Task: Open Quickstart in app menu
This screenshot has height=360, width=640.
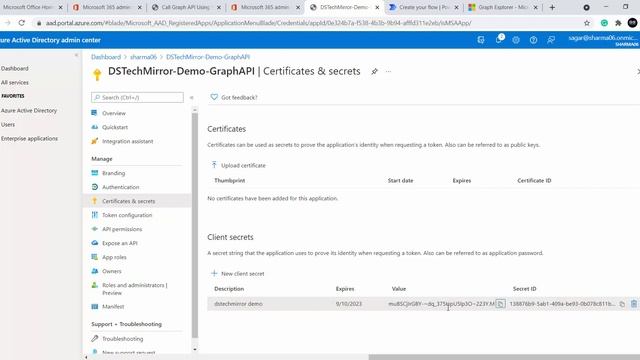Action: tap(115, 127)
